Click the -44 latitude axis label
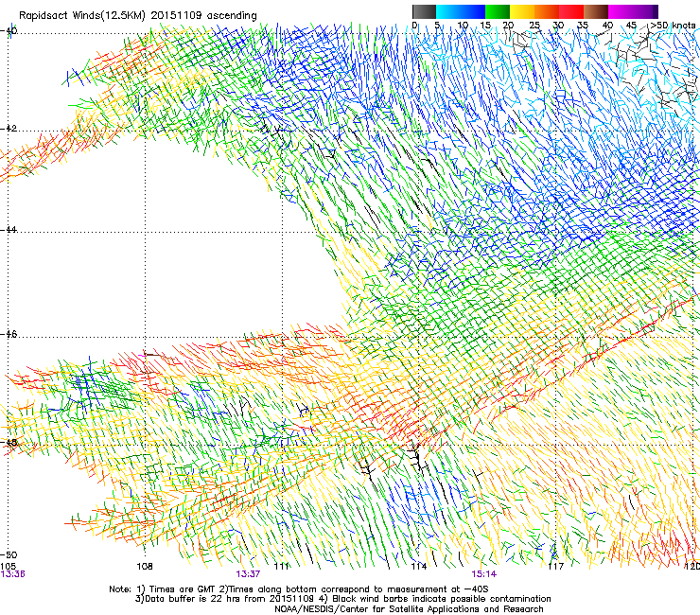The width and height of the screenshot is (700, 615). (x=9, y=230)
